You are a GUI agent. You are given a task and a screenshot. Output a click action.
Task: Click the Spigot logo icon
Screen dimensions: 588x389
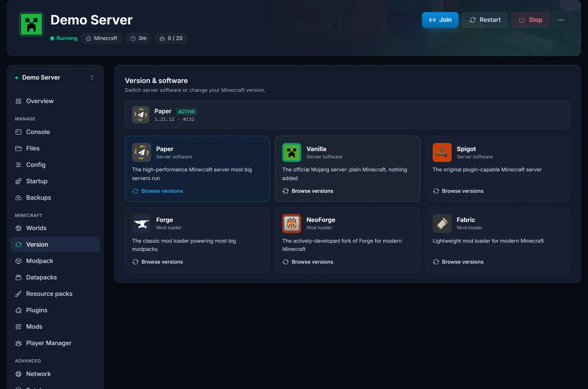click(x=442, y=152)
